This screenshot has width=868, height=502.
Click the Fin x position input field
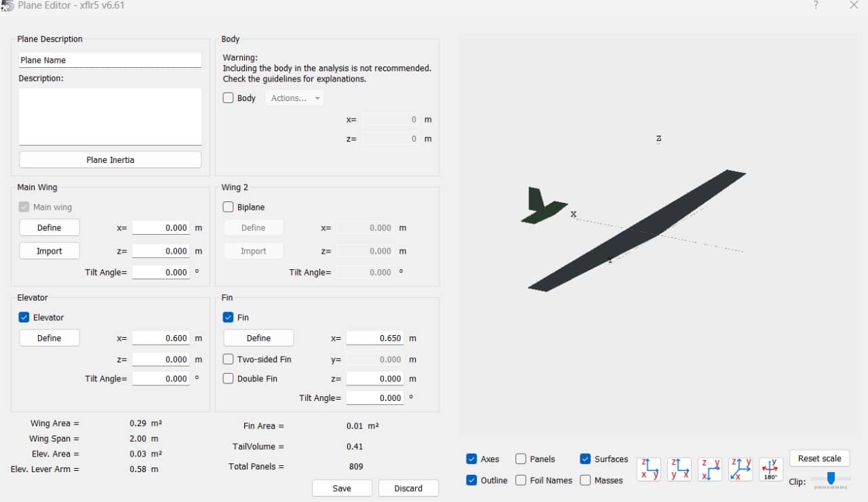(375, 338)
